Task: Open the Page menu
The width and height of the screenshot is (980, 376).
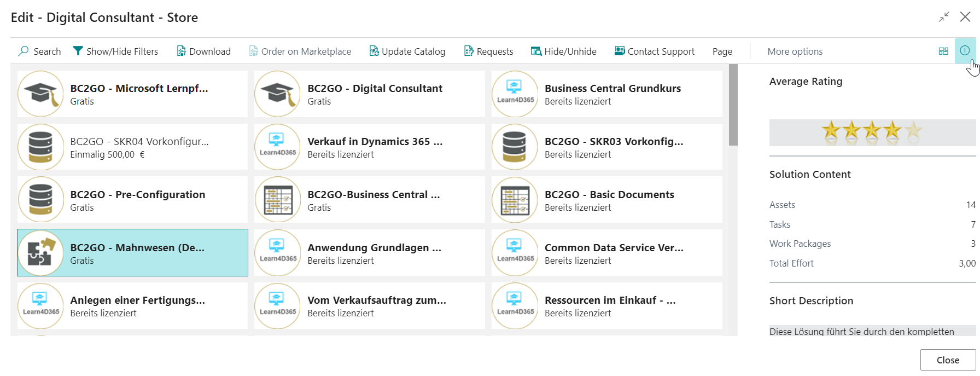Action: point(722,51)
